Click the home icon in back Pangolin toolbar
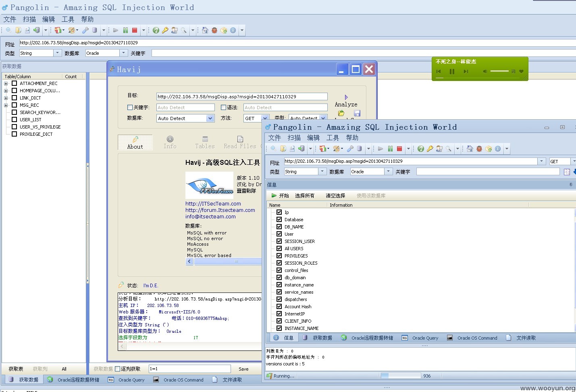 [205, 30]
